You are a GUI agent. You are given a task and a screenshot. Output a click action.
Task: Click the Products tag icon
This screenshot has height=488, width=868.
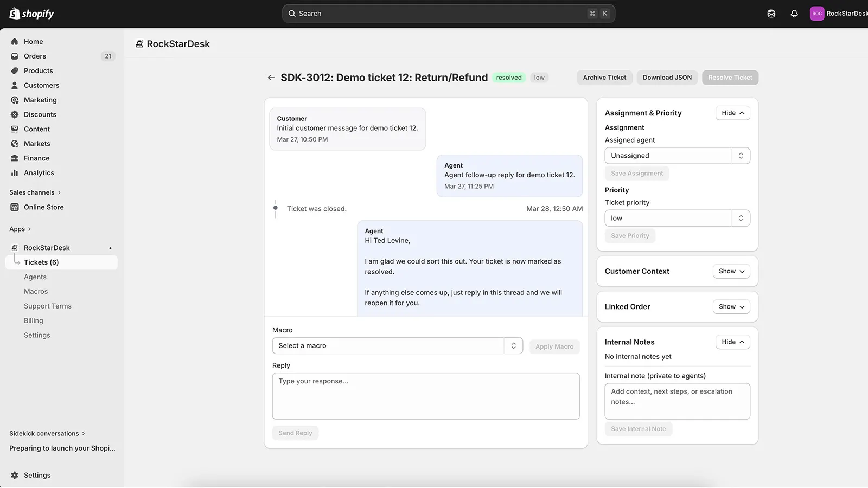[15, 71]
